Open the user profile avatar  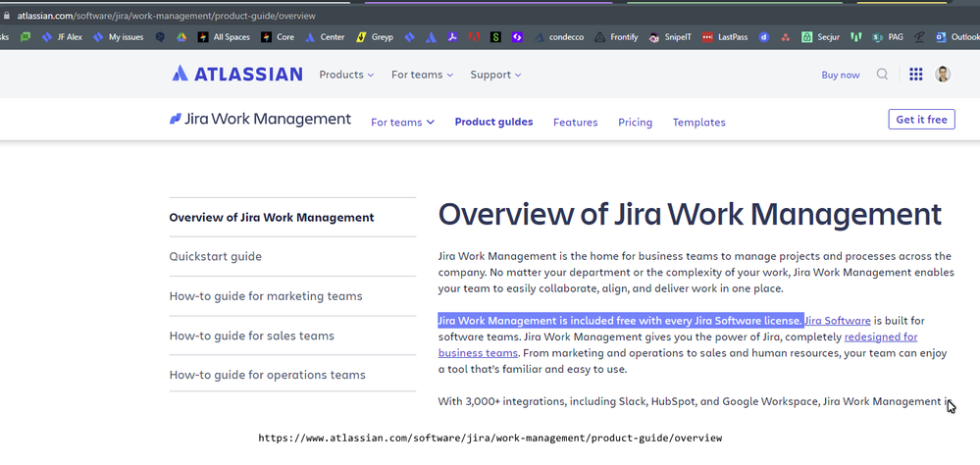tap(943, 75)
